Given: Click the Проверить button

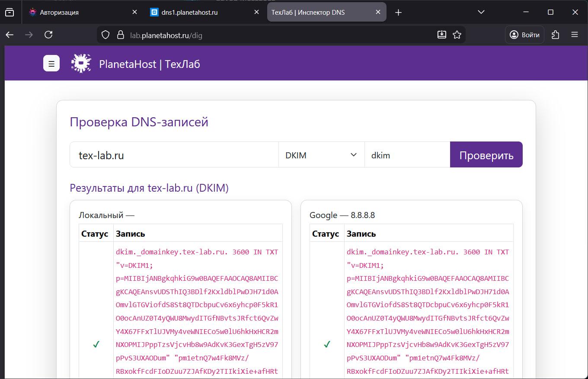Looking at the screenshot, I should click(486, 154).
